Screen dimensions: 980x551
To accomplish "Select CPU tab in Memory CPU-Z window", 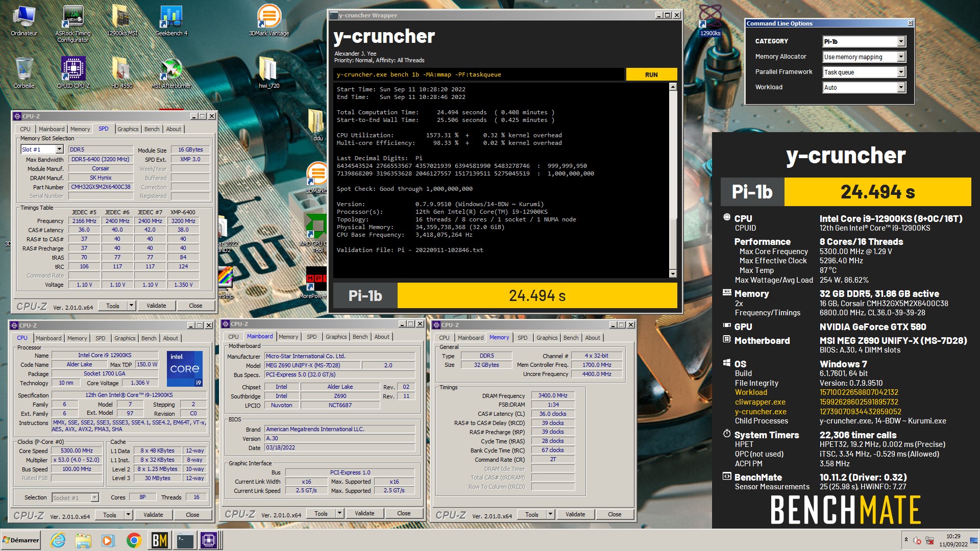I will pos(444,338).
